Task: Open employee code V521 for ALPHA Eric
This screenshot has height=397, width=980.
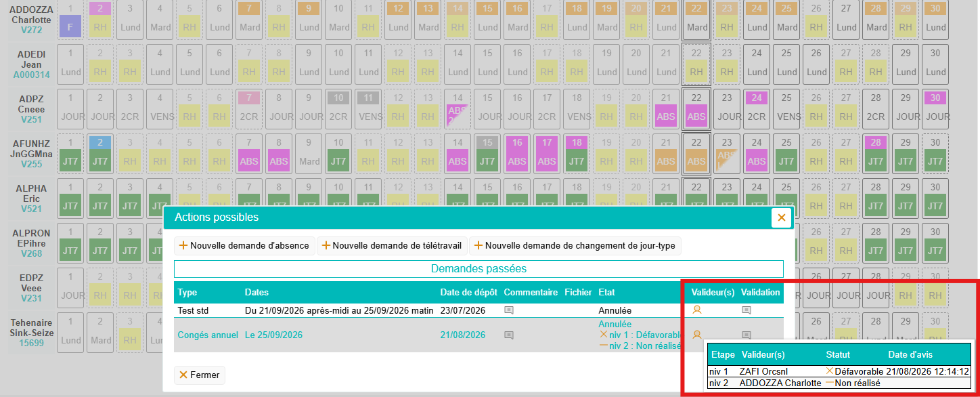Action: tap(31, 209)
